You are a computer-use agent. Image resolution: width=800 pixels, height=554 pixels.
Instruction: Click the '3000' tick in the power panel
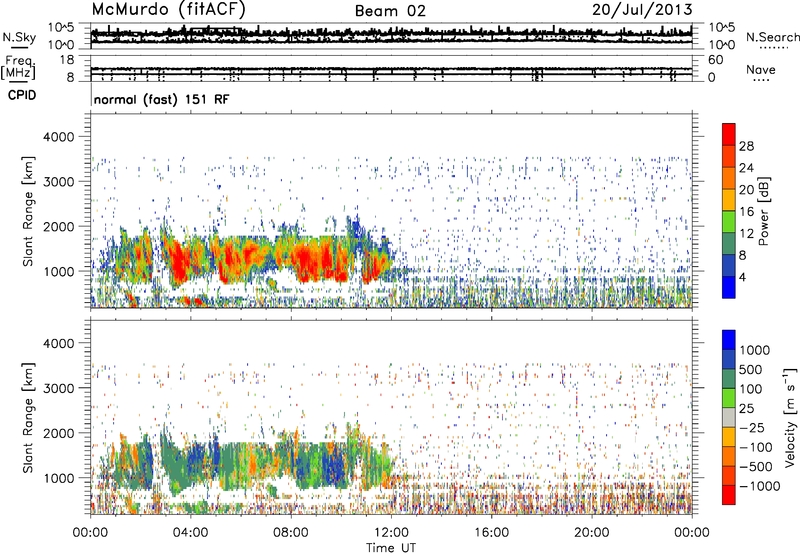click(x=59, y=182)
